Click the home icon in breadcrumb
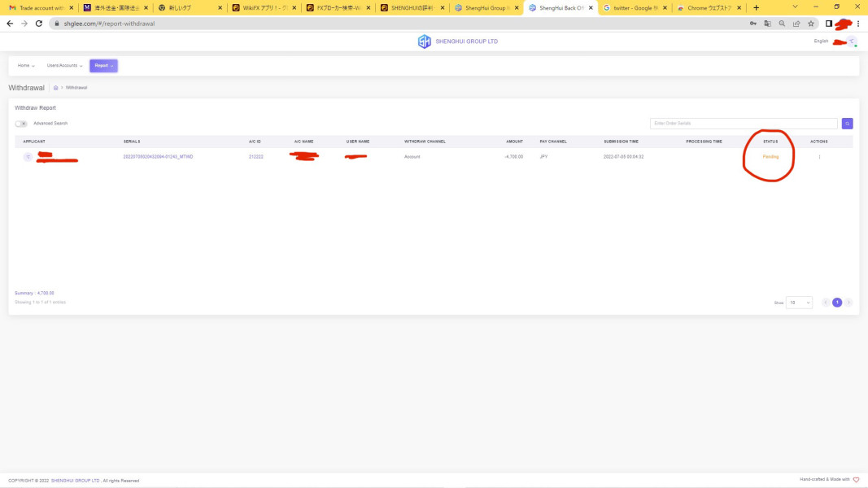 [x=55, y=88]
